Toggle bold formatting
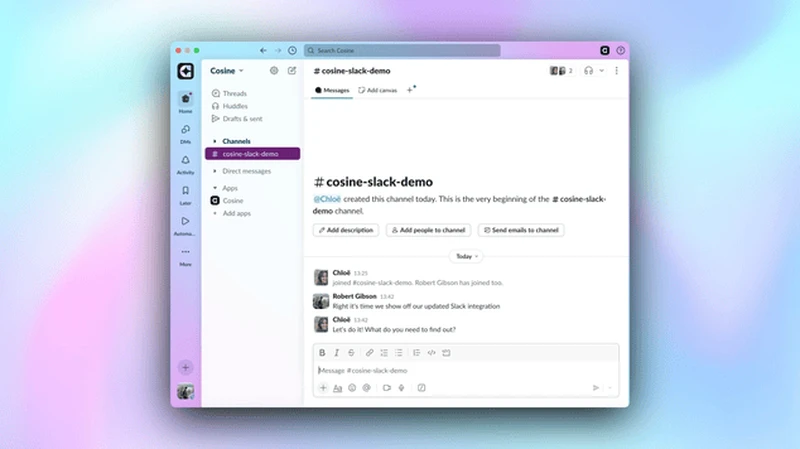The height and width of the screenshot is (449, 800). coord(322,353)
